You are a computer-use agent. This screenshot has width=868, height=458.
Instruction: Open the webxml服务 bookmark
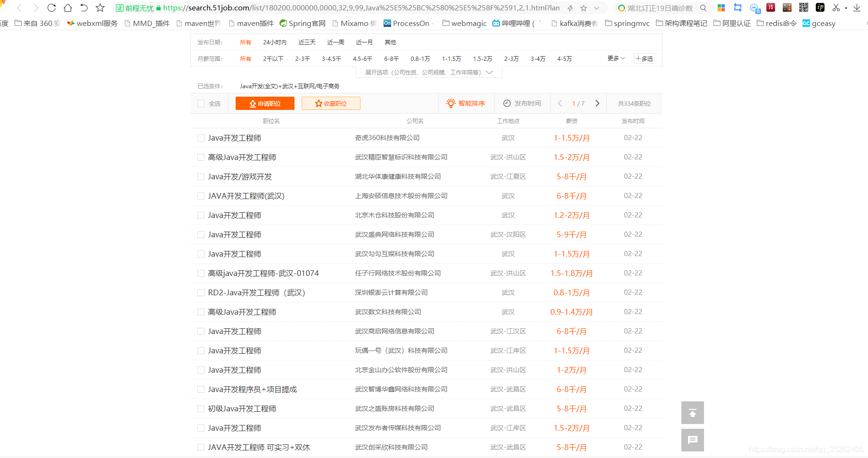coord(92,23)
